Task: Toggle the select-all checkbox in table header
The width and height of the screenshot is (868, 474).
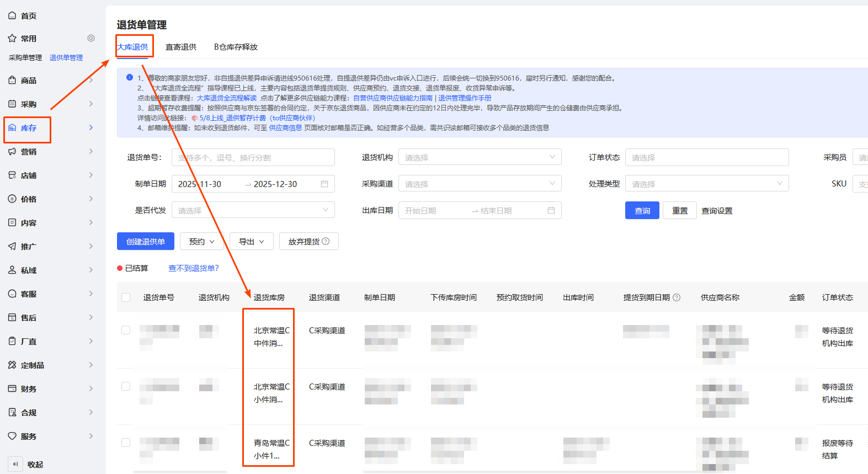Action: (x=126, y=297)
